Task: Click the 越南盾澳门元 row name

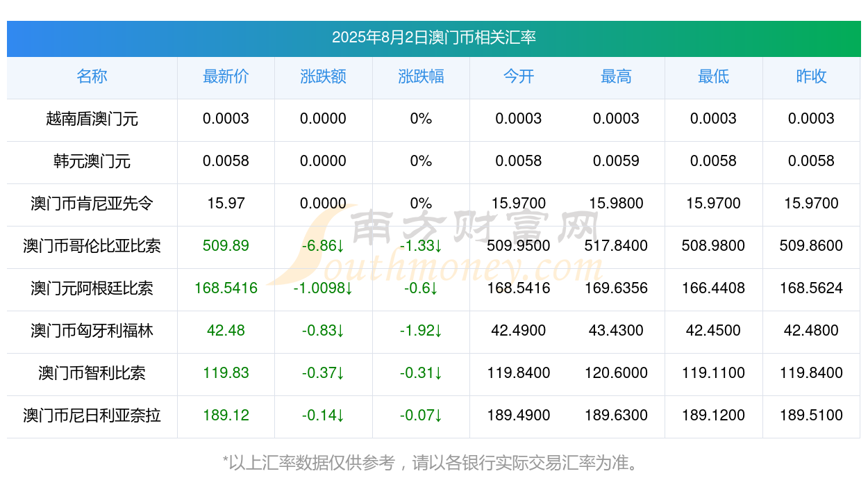Action: click(92, 119)
